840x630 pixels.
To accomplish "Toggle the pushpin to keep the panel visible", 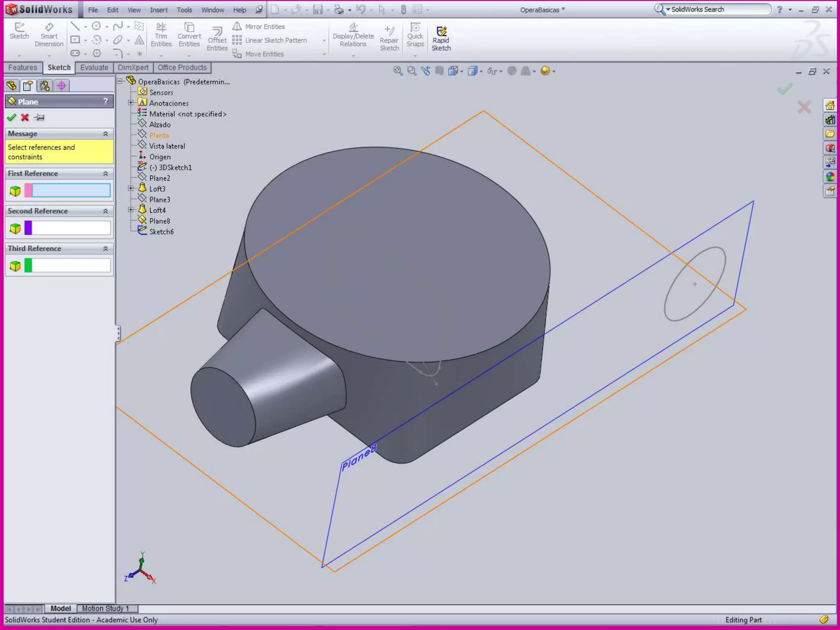I will click(x=39, y=118).
